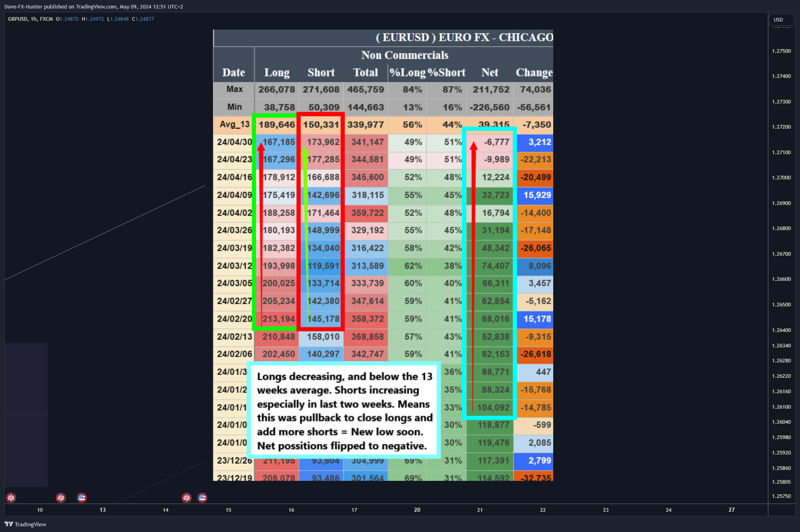Click the 24/04/30 date cell
Image resolution: width=800 pixels, height=532 pixels.
[x=234, y=142]
